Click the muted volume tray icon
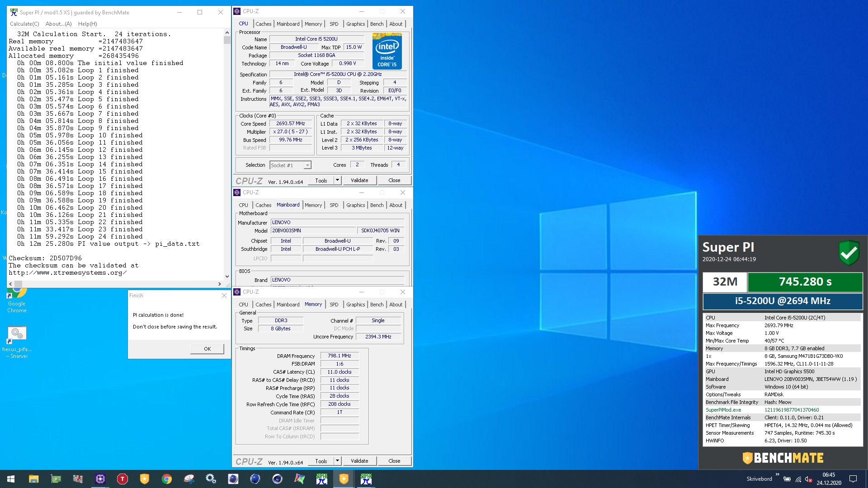The height and width of the screenshot is (488, 868). [809, 479]
